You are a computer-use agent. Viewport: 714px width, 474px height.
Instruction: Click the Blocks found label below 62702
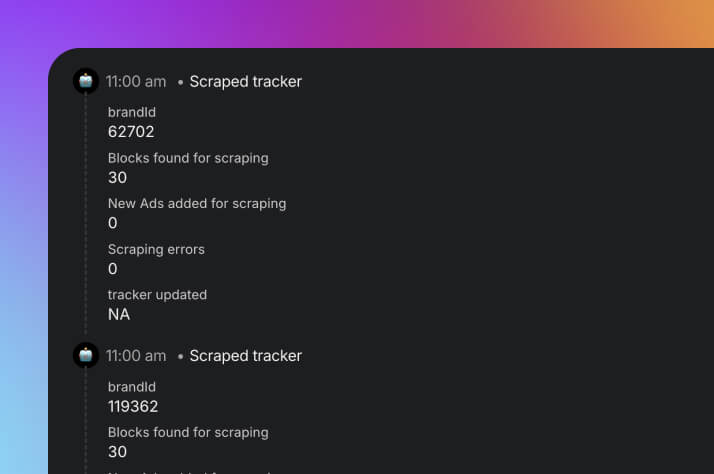[188, 158]
